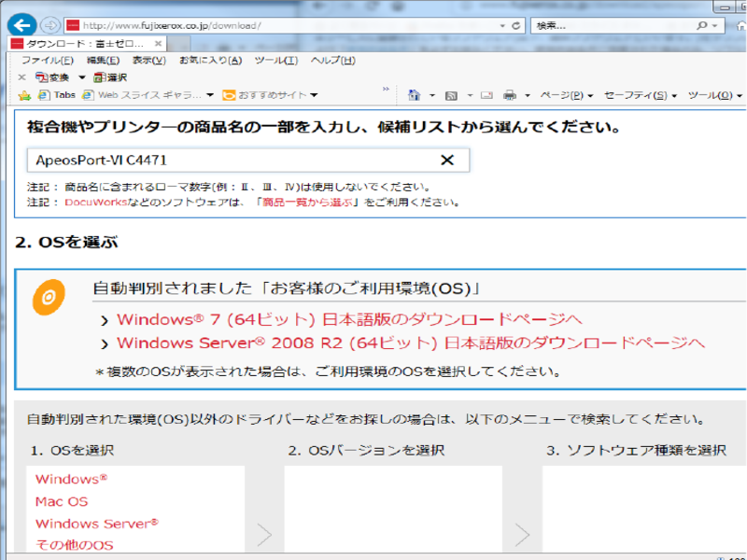Click the favorites star icon on favorites bar
This screenshot has width=747, height=560.
point(24,95)
